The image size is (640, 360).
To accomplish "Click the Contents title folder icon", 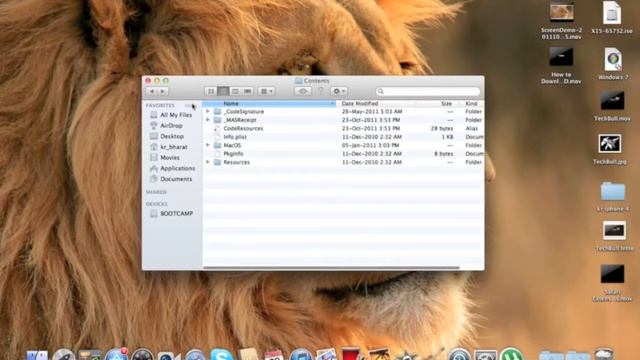I will coord(299,81).
